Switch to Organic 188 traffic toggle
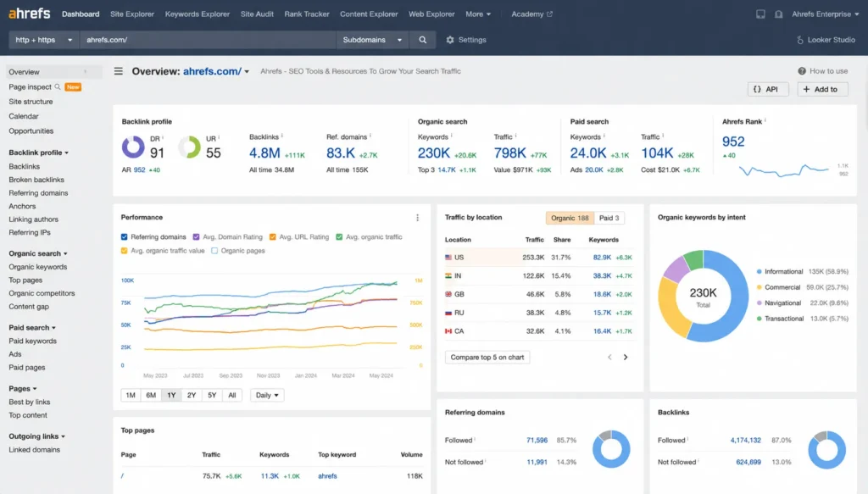Image resolution: width=868 pixels, height=494 pixels. point(570,218)
